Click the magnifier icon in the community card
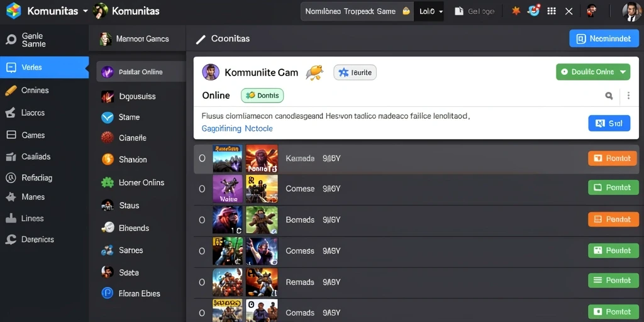The height and width of the screenshot is (322, 644). tap(609, 96)
